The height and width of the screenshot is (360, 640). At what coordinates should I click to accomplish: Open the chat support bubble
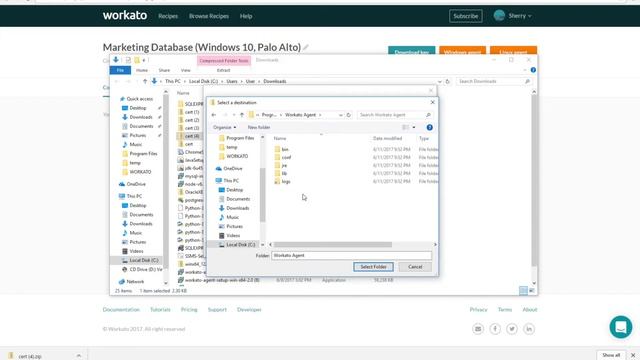621,327
